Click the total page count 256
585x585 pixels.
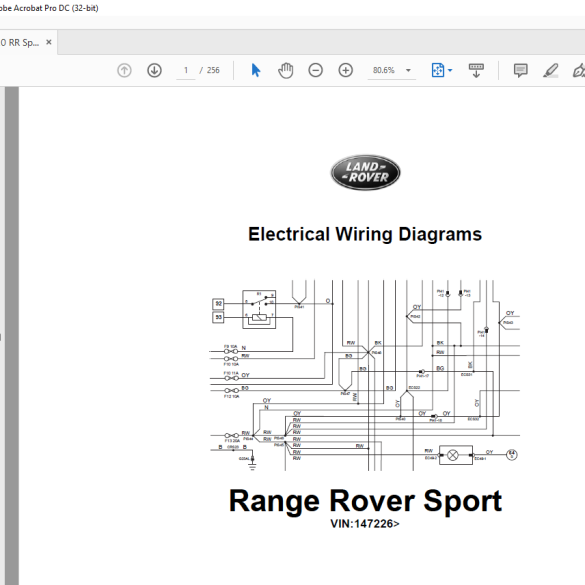point(213,70)
